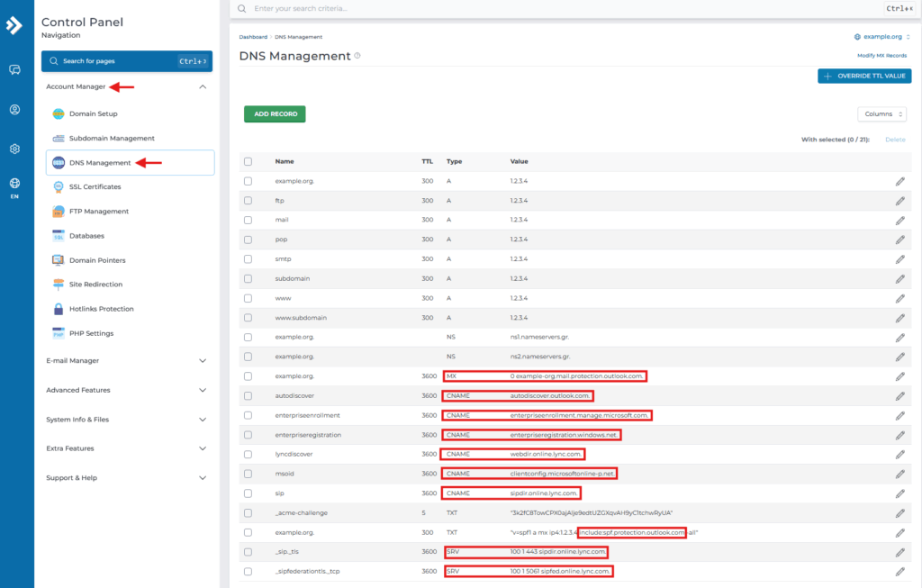The height and width of the screenshot is (588, 922).
Task: Open the Columns dropdown
Action: (x=881, y=113)
